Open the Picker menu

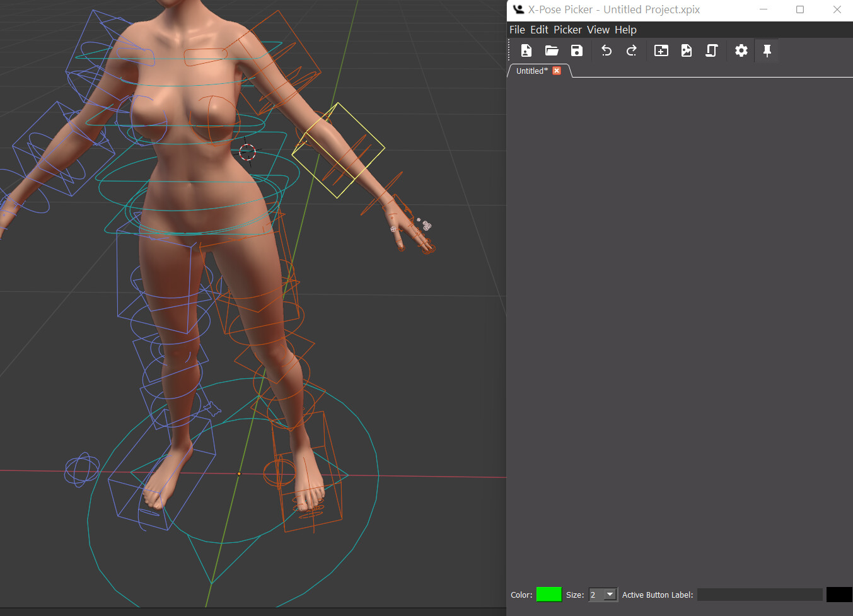pyautogui.click(x=567, y=30)
